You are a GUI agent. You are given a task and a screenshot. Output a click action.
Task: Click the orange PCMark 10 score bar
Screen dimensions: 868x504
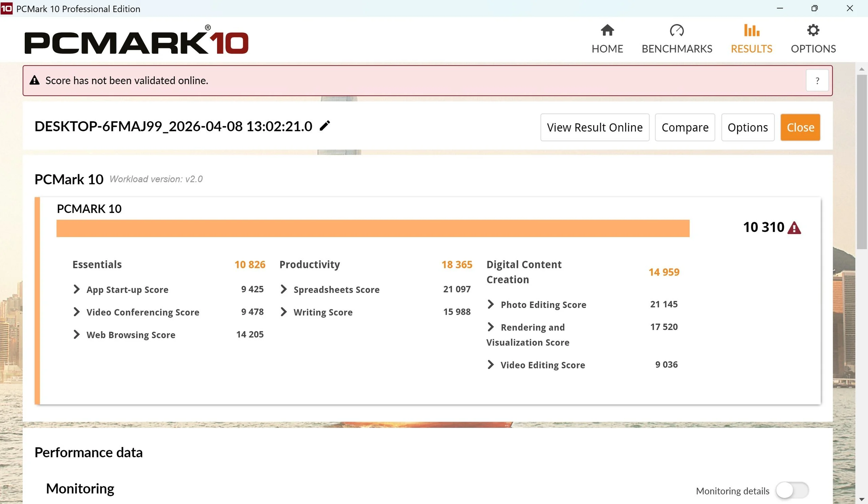pyautogui.click(x=373, y=228)
